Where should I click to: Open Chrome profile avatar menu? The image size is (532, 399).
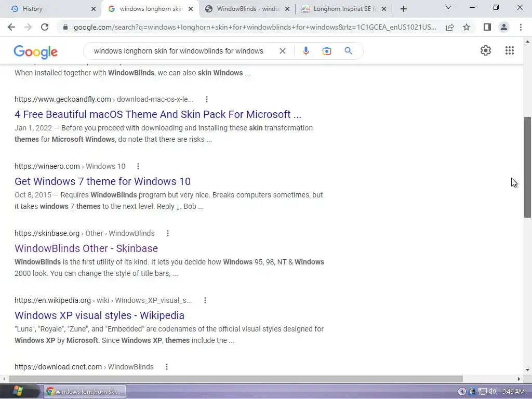(504, 27)
